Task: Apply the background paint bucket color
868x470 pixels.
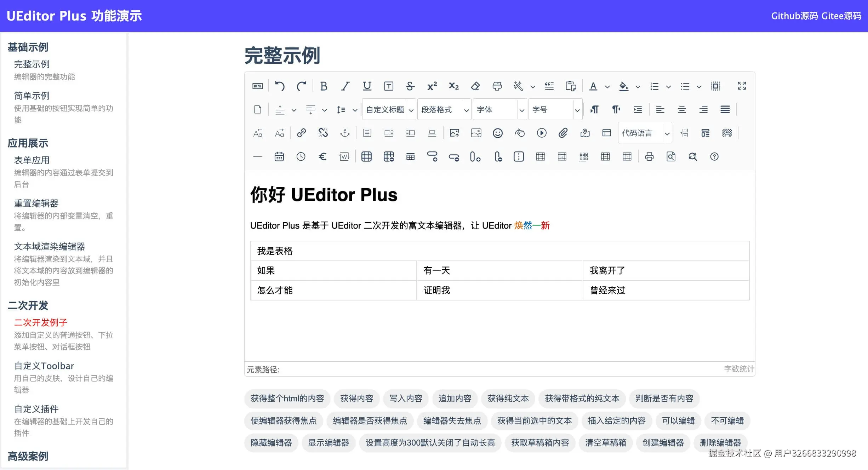Action: click(624, 86)
